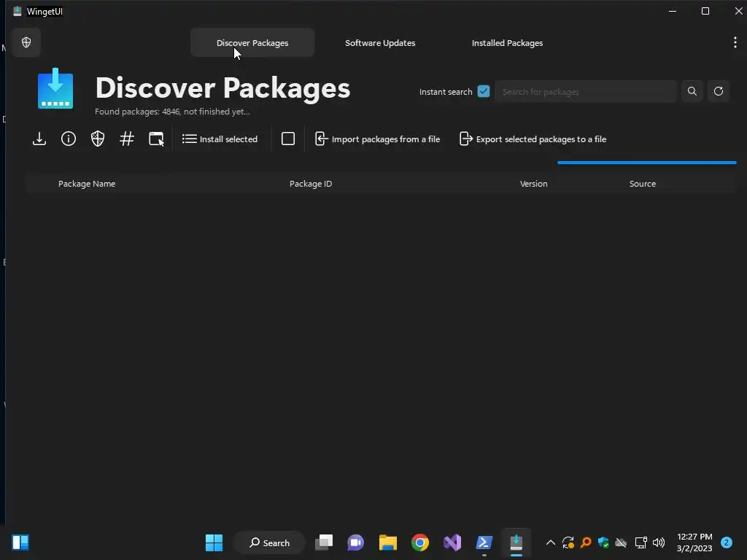Open the Software Updates tab

(379, 42)
